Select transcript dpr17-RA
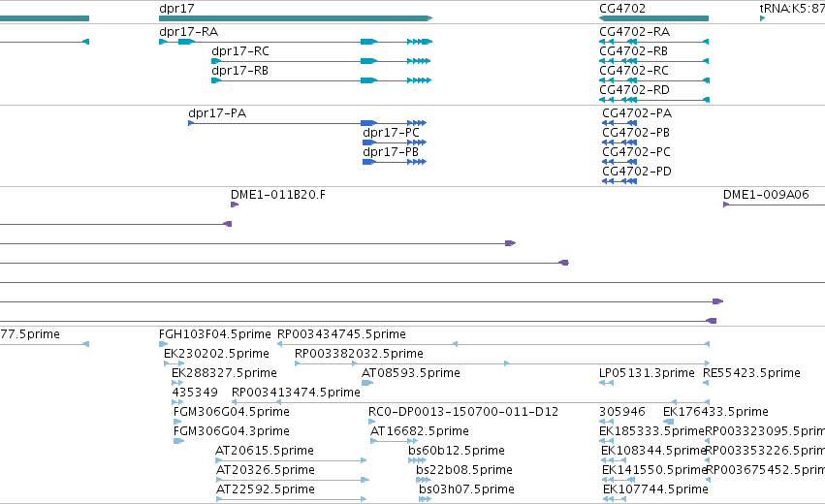This screenshot has height=504, width=825. click(x=296, y=42)
